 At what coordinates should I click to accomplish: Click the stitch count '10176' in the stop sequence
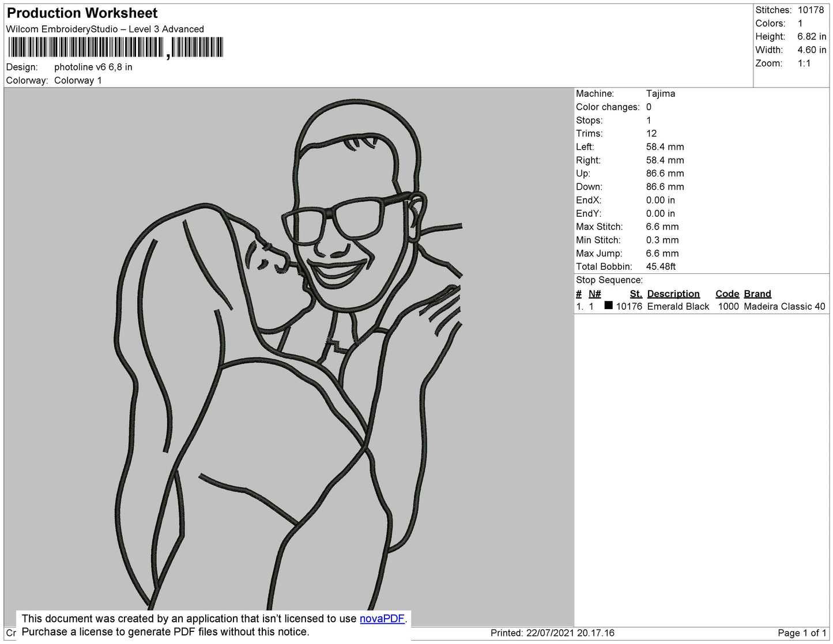point(629,307)
